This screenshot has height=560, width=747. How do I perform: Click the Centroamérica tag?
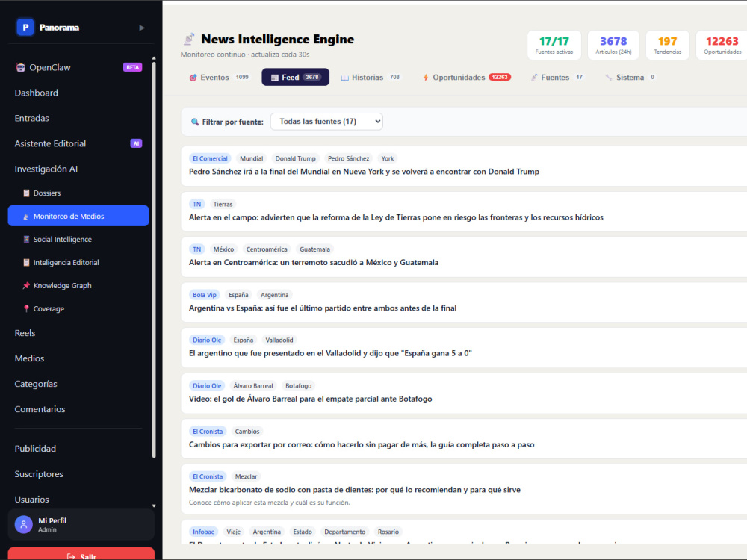(x=267, y=249)
